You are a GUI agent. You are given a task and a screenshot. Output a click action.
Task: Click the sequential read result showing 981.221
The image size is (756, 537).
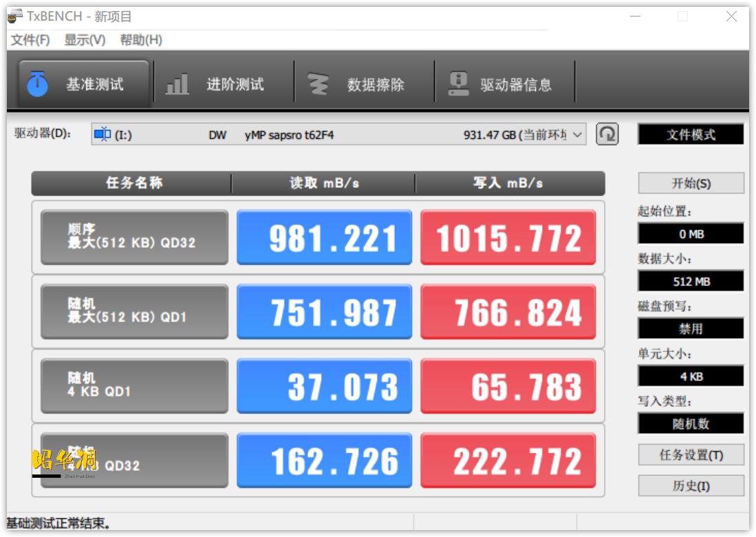[x=324, y=238]
